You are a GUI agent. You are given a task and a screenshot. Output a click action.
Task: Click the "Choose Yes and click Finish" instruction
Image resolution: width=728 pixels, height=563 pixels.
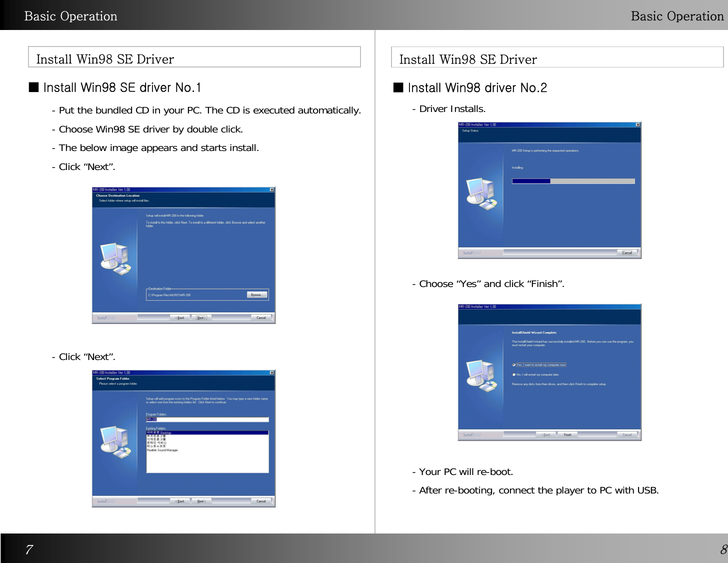[488, 284]
